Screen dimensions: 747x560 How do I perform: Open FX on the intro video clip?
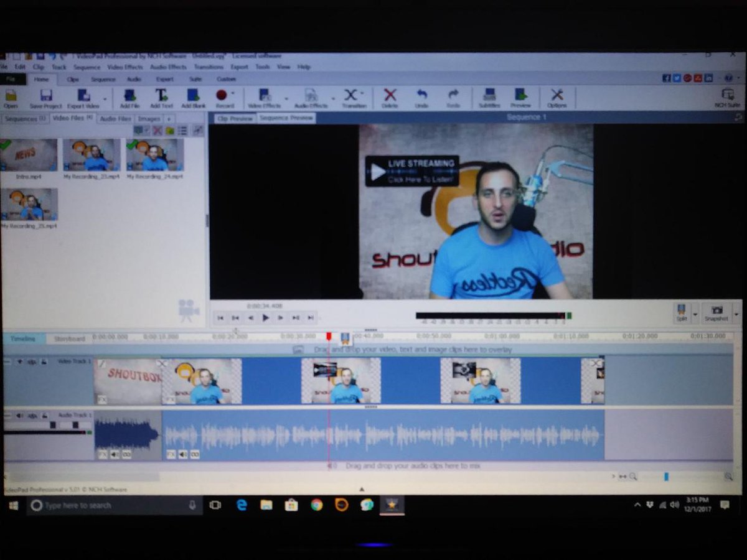pyautogui.click(x=101, y=399)
